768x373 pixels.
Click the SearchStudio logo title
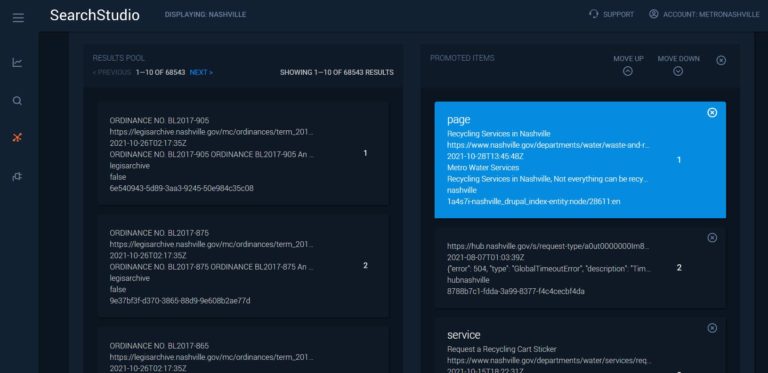95,15
